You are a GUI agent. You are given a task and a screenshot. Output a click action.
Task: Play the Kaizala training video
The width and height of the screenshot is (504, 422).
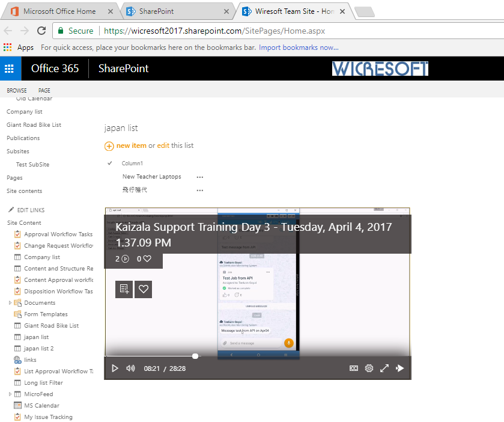coord(115,368)
